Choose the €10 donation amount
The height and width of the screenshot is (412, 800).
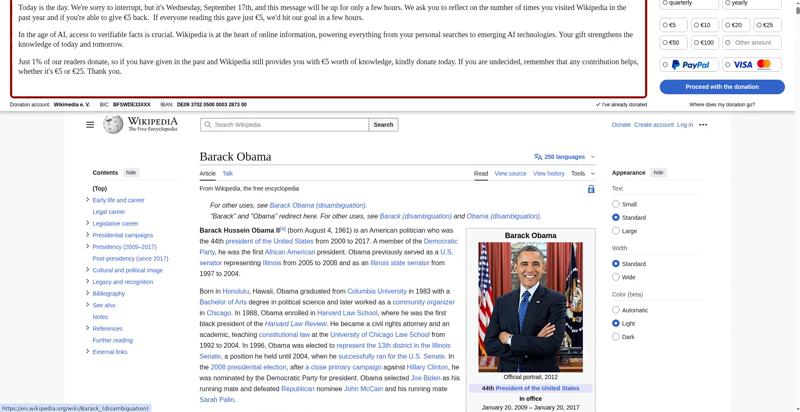click(x=705, y=25)
